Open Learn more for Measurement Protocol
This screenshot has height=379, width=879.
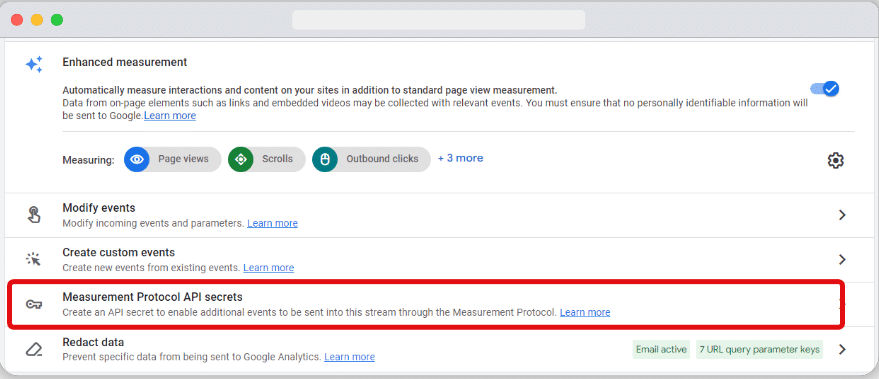[585, 312]
